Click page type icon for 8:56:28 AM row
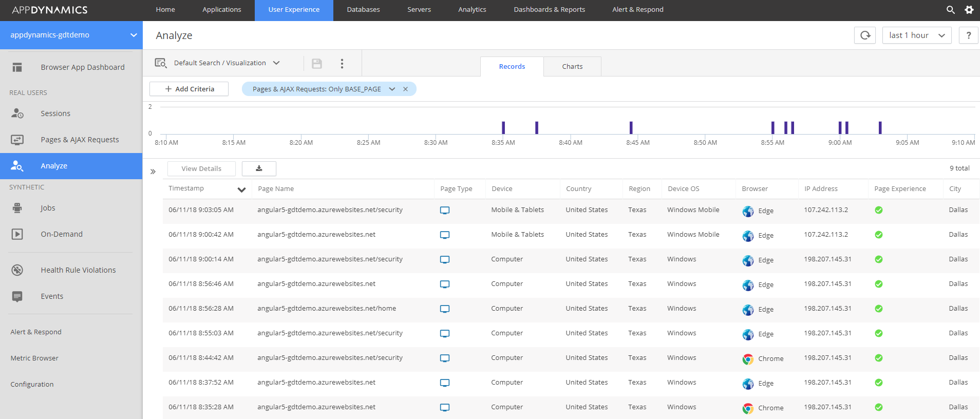 click(445, 309)
